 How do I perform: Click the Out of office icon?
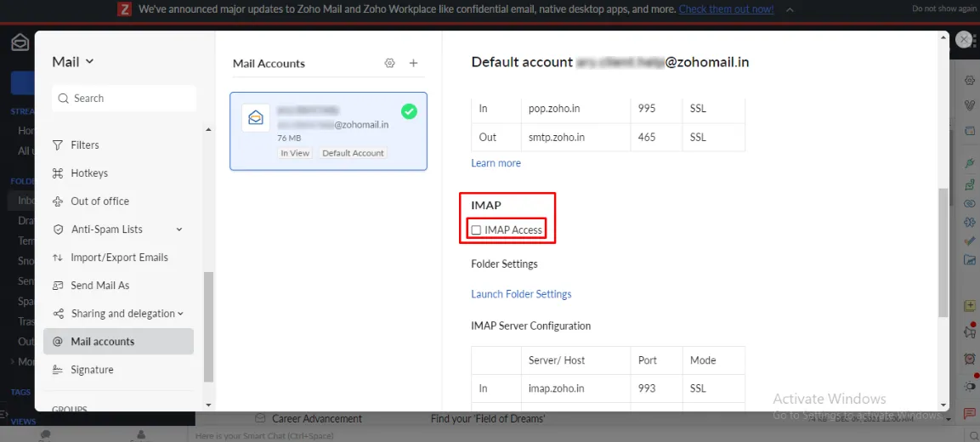click(x=58, y=201)
